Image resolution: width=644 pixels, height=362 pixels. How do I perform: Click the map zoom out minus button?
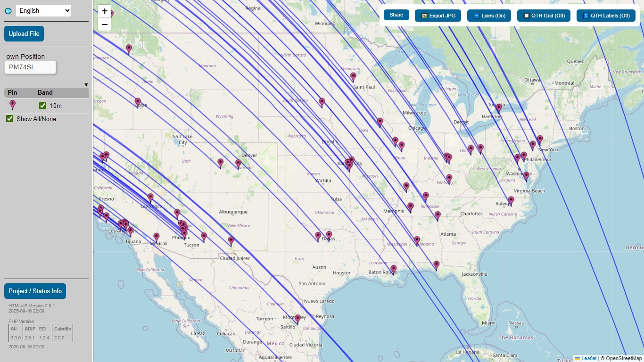click(x=104, y=25)
